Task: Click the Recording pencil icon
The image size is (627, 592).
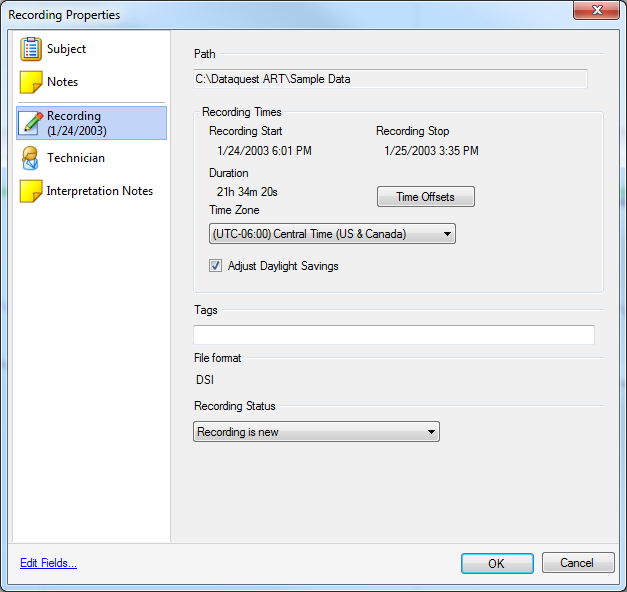Action: (x=31, y=123)
